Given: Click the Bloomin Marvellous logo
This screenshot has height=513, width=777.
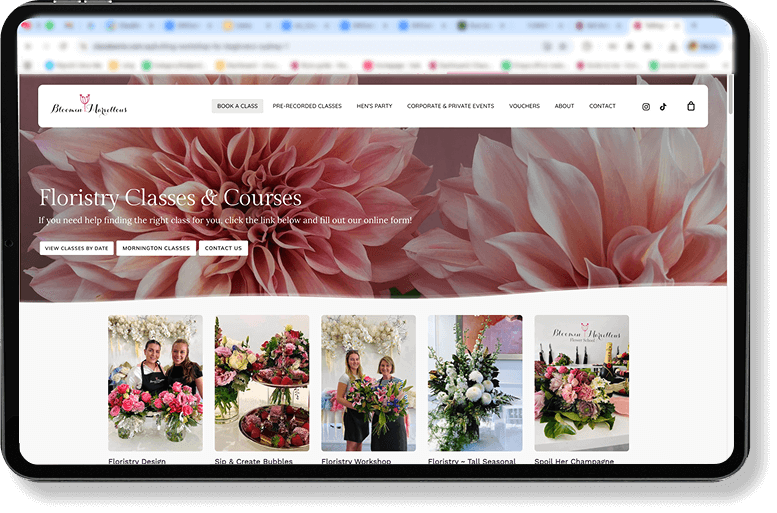Looking at the screenshot, I should pos(89,105).
